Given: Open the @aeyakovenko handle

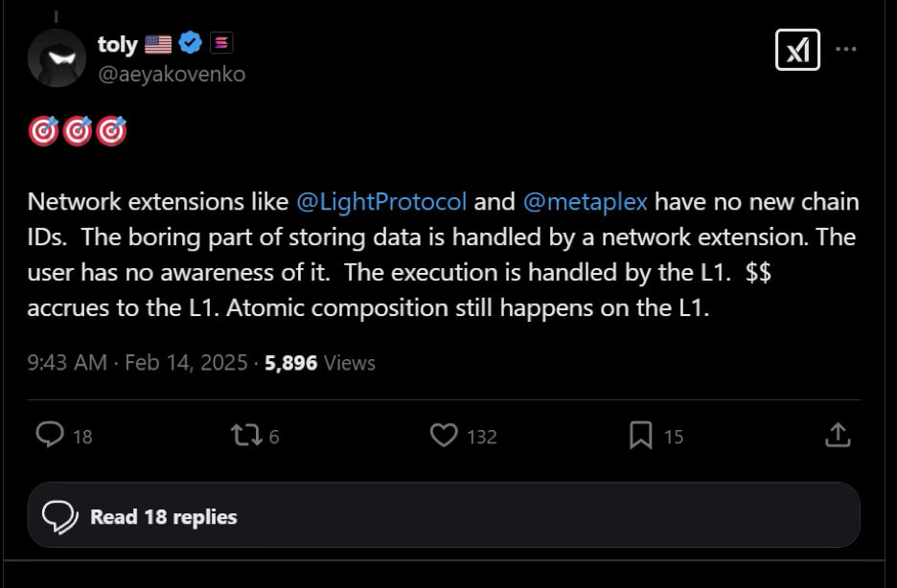Looking at the screenshot, I should 172,74.
